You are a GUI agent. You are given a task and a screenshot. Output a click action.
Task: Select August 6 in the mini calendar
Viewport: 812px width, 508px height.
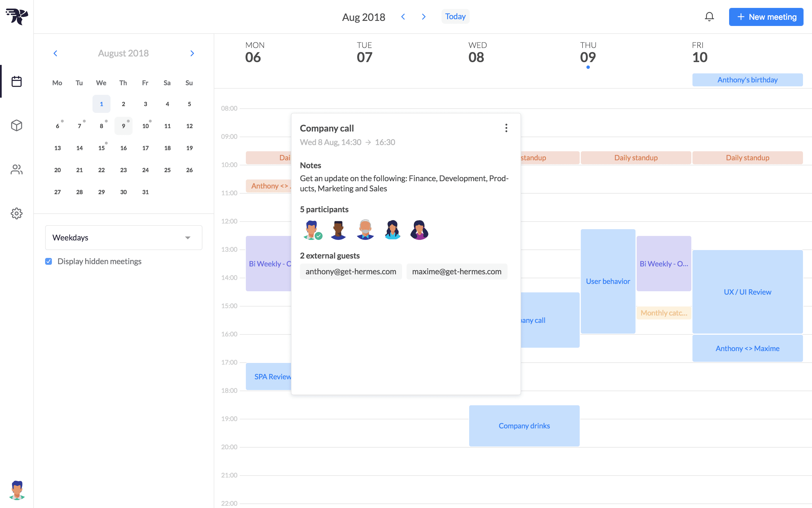point(58,126)
